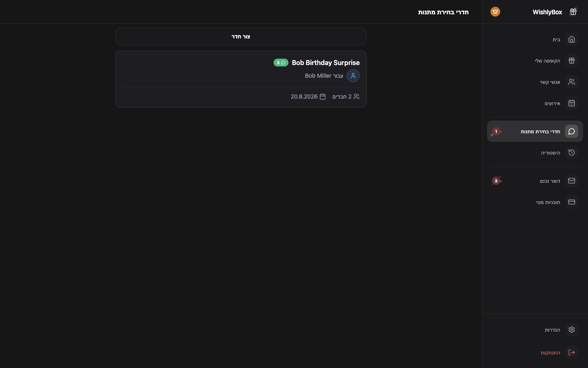Click the members icon beside 2 חברים
The image size is (588, 368).
356,96
